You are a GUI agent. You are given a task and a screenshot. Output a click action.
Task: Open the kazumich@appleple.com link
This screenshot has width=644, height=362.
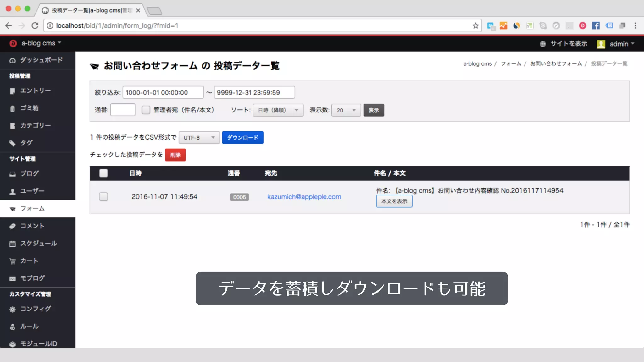(304, 197)
